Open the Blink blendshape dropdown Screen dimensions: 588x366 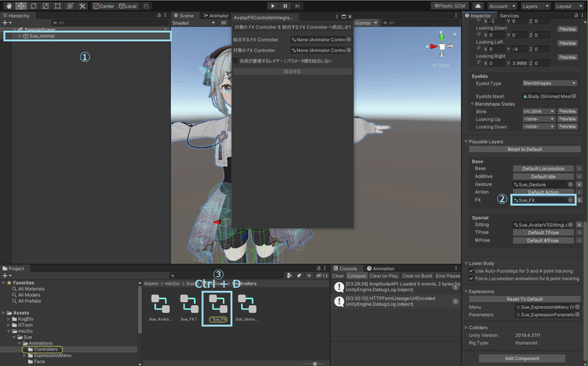[x=539, y=112]
